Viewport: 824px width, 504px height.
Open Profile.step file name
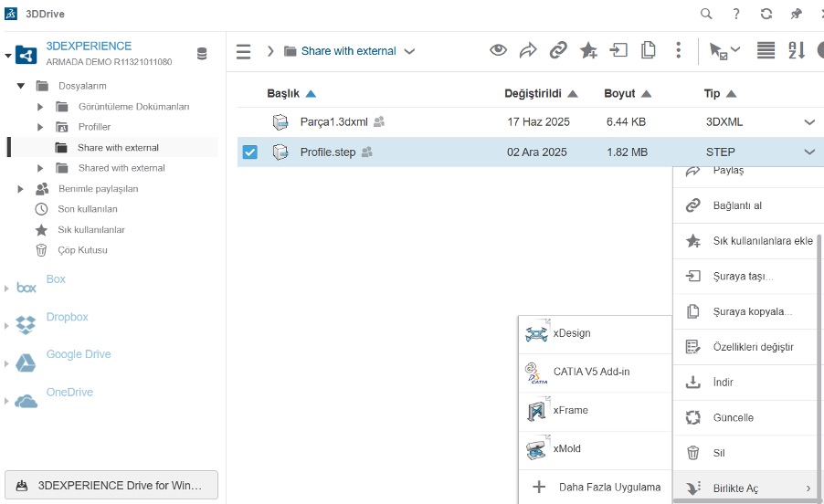pyautogui.click(x=328, y=152)
